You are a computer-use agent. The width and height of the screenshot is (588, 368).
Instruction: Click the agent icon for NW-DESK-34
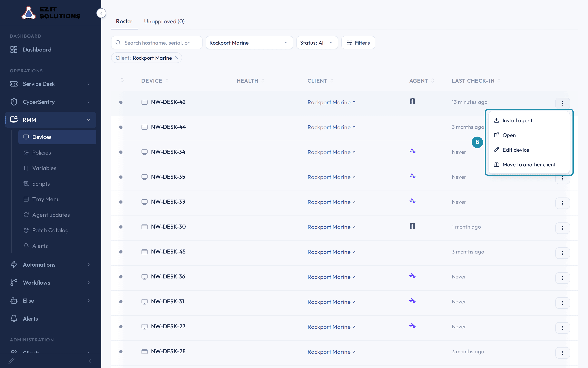click(x=412, y=151)
